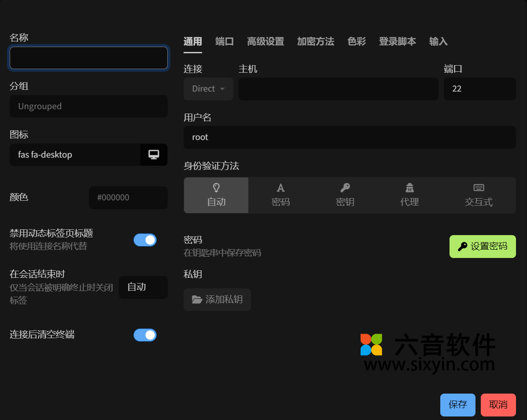Open the 自动 session end dropdown

click(x=143, y=287)
